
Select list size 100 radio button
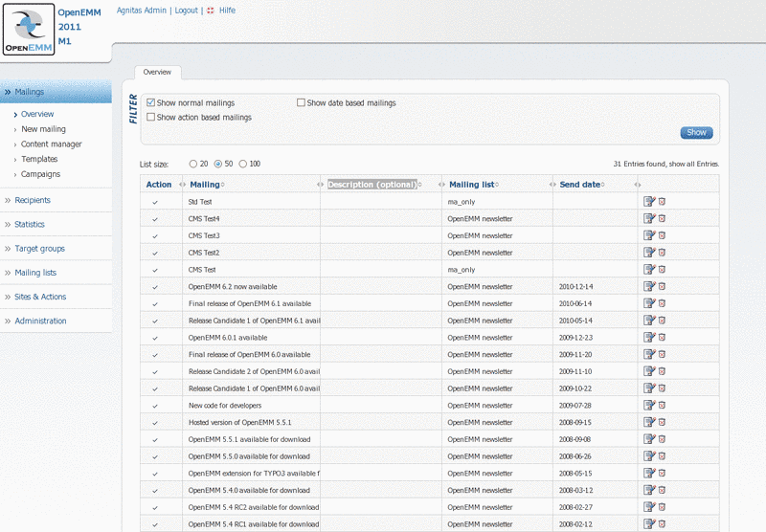[x=243, y=164]
